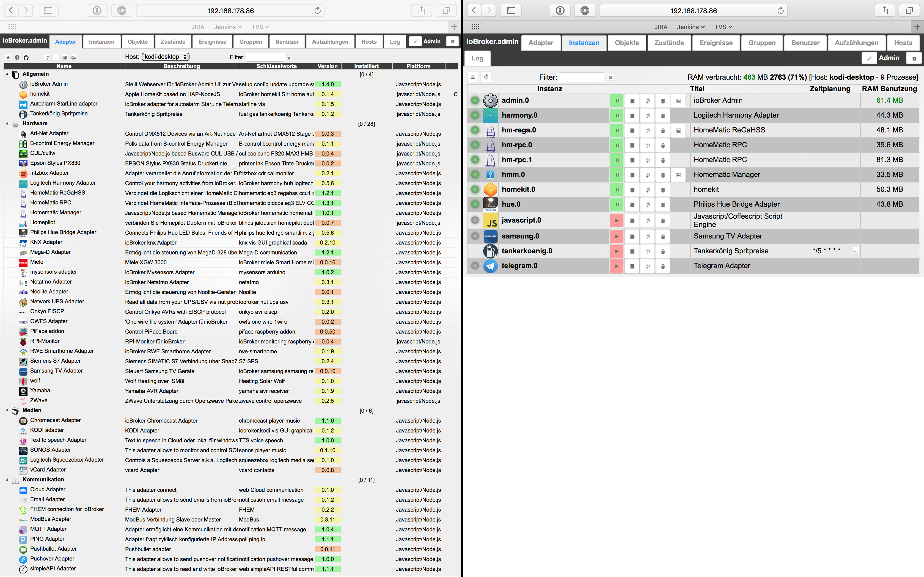Click the star icon in adapter toolbar
Image resolution: width=924 pixels, height=577 pixels.
pyautogui.click(x=8, y=58)
